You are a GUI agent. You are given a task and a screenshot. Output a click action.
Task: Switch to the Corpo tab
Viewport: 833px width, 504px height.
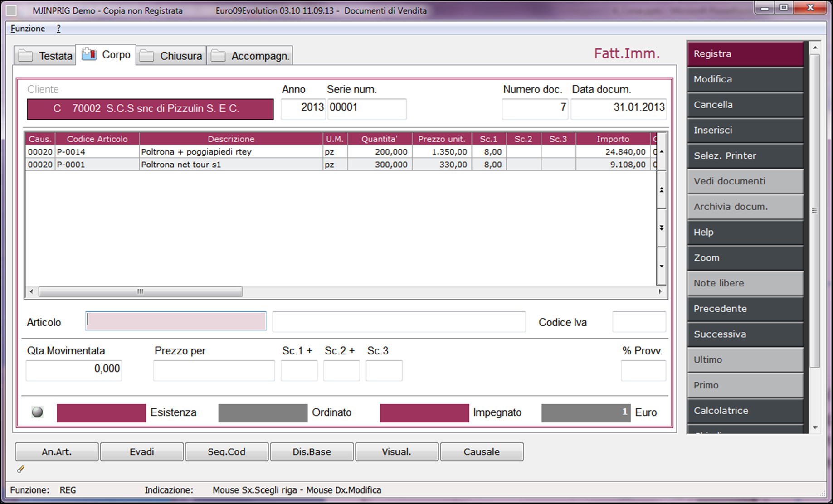106,55
